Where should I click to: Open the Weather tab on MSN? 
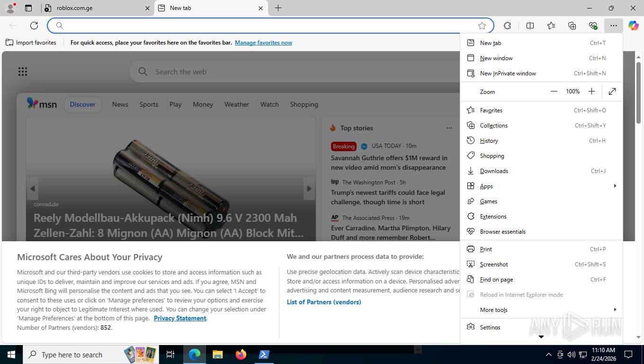click(x=237, y=104)
